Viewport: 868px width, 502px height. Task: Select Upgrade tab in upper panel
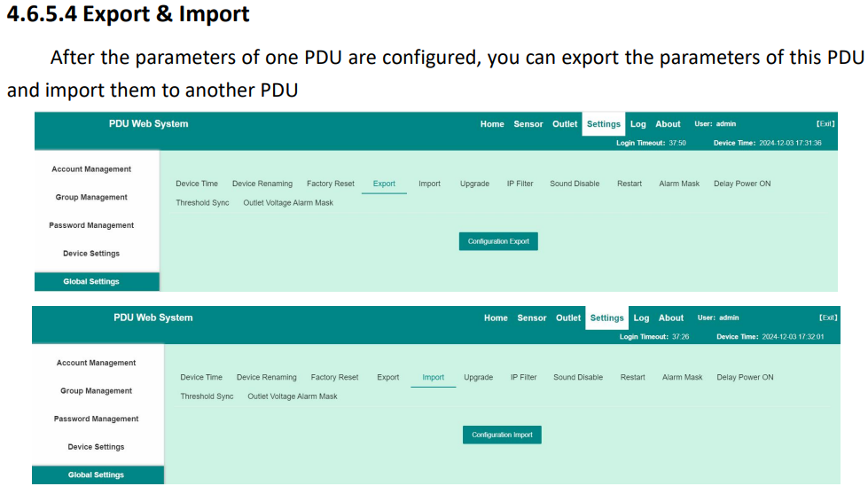point(474,184)
